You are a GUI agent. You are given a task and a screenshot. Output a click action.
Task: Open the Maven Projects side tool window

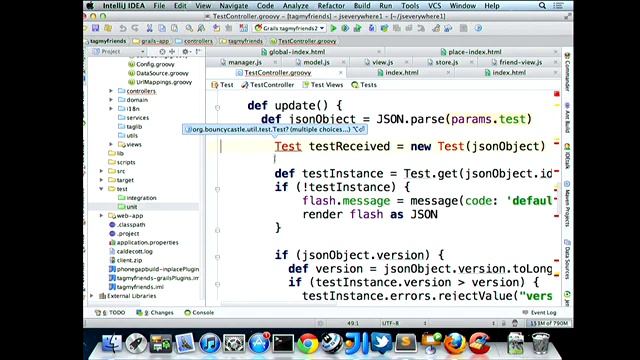tap(567, 204)
